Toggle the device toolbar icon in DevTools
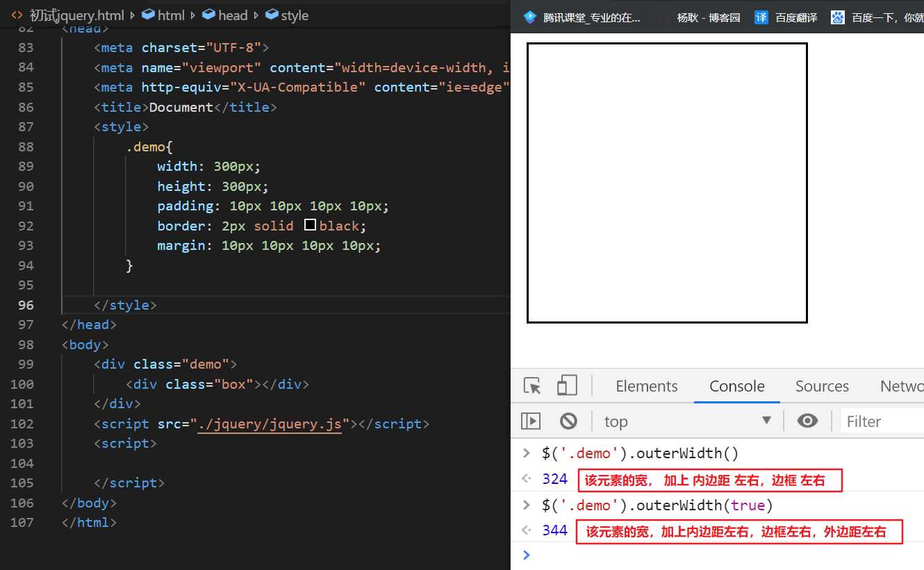This screenshot has width=924, height=570. point(567,386)
